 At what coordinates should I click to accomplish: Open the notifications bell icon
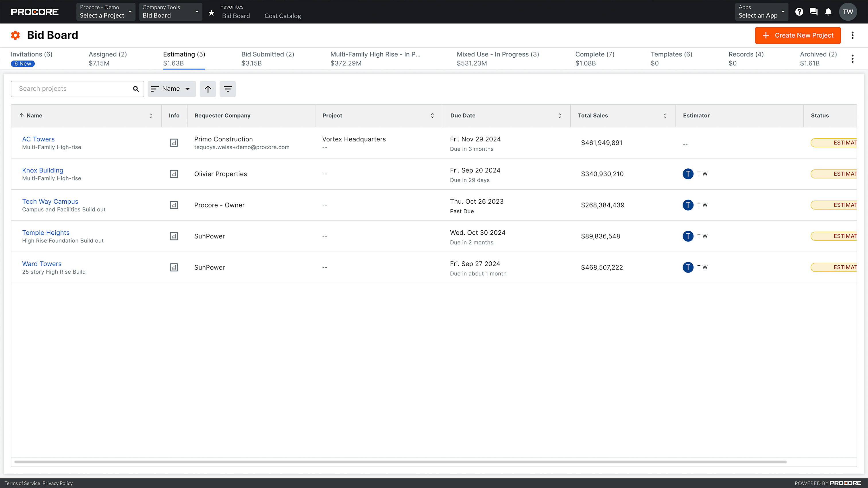point(828,11)
